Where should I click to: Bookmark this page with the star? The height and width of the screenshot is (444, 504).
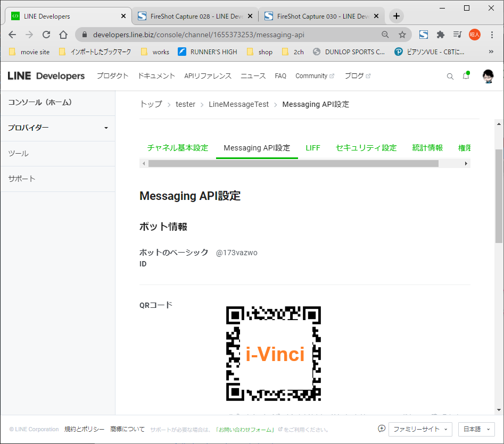[x=402, y=35]
